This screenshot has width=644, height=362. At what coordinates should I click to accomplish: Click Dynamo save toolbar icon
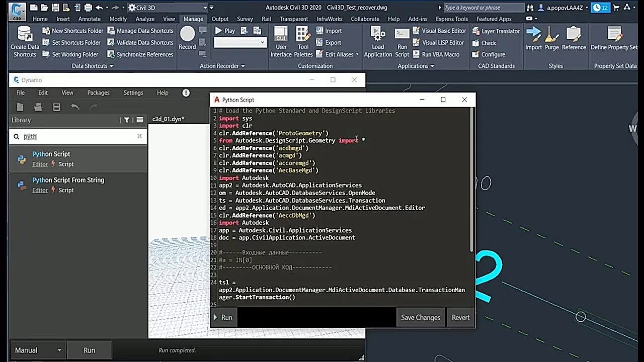[x=57, y=107]
